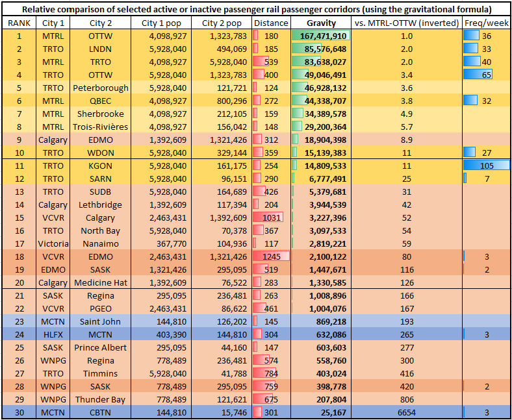
Task: Click the frequency cell showing 65
Action: 487,75
